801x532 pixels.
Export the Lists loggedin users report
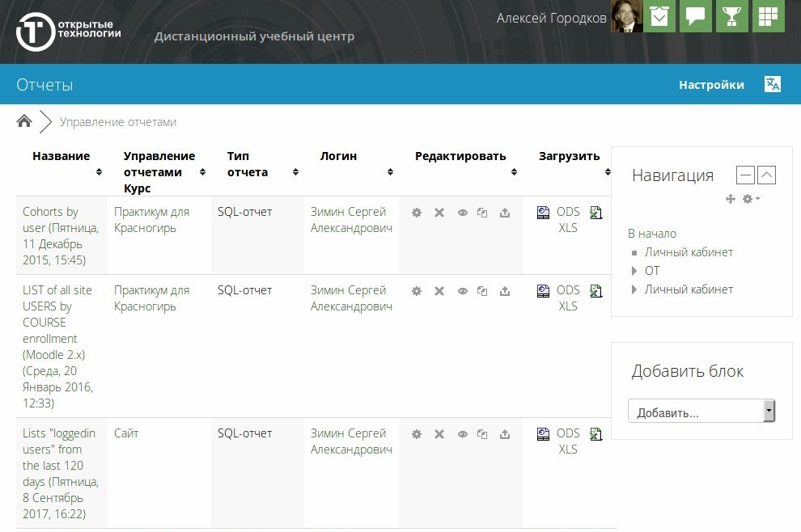tap(505, 434)
